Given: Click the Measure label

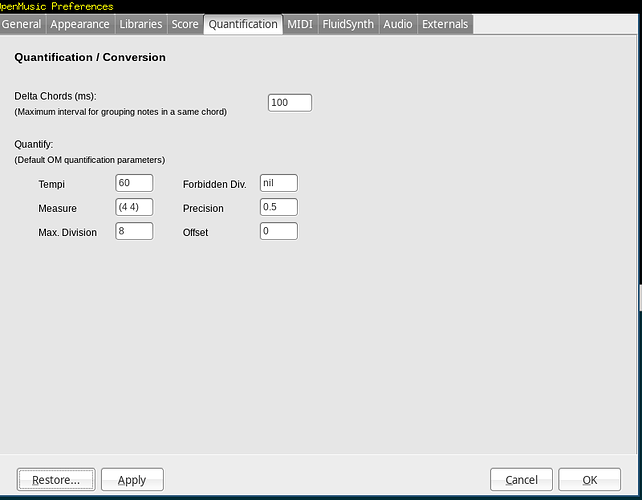Looking at the screenshot, I should point(57,208).
